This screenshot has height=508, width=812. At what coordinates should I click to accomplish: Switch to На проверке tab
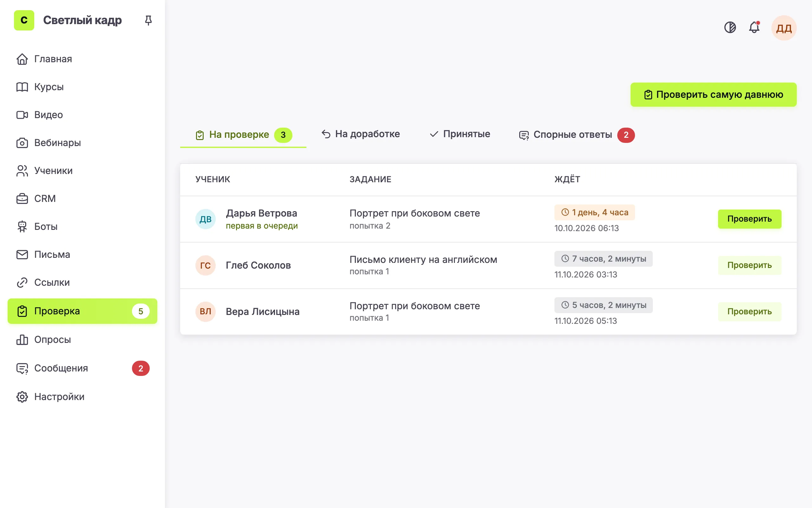[243, 135]
